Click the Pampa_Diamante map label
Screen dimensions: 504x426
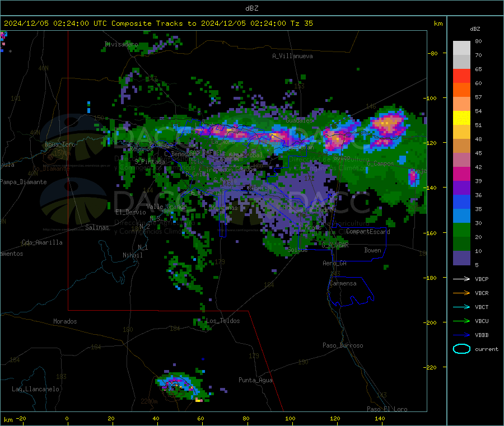pyautogui.click(x=24, y=182)
